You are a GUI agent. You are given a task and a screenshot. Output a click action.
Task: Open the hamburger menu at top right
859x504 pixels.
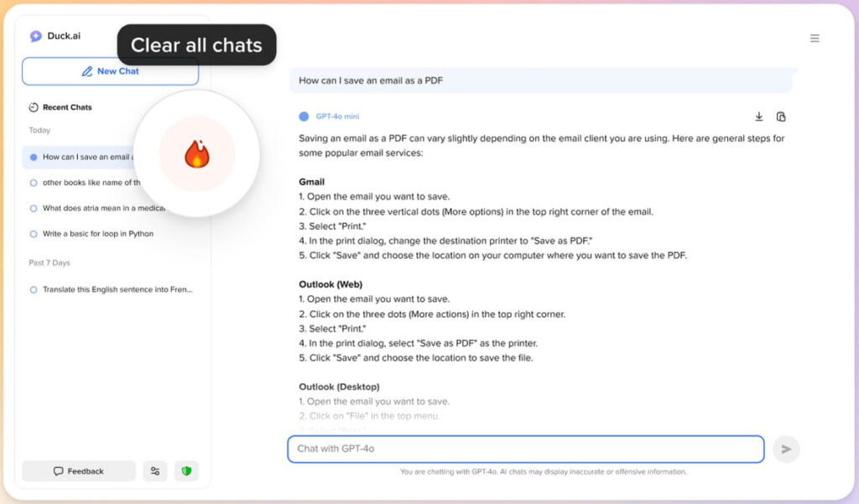815,39
